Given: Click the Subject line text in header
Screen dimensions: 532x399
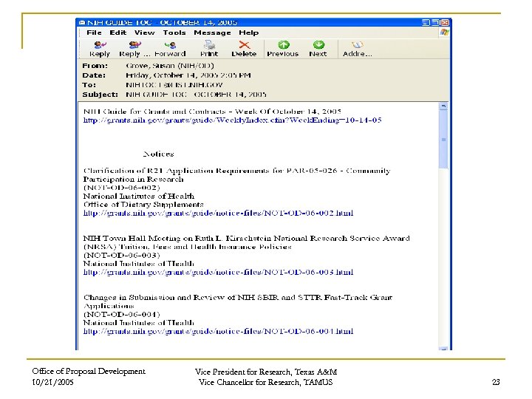Looking at the screenshot, I should (x=196, y=94).
